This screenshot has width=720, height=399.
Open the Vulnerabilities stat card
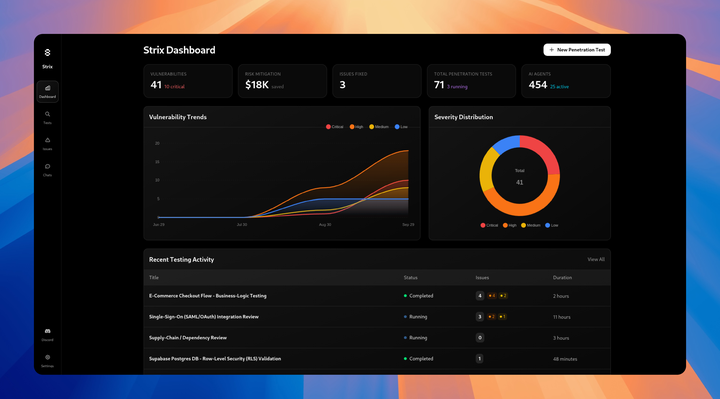pos(188,81)
